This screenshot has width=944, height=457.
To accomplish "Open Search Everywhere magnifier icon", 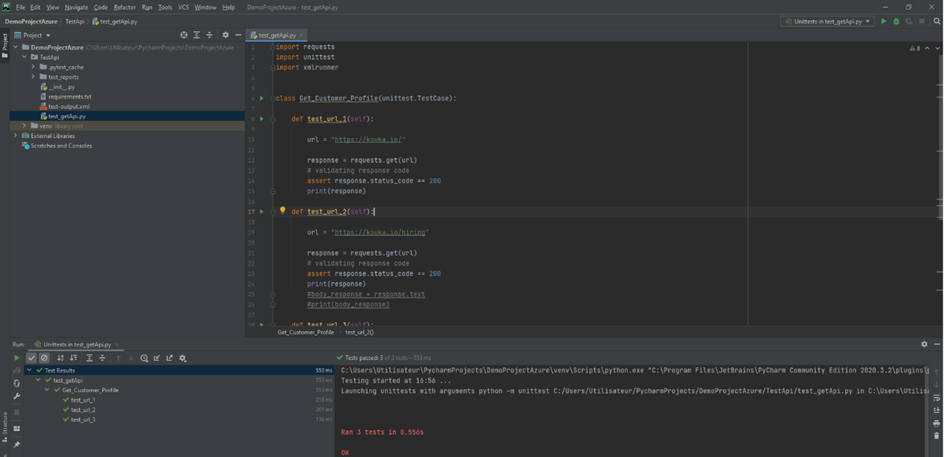I will coord(937,21).
